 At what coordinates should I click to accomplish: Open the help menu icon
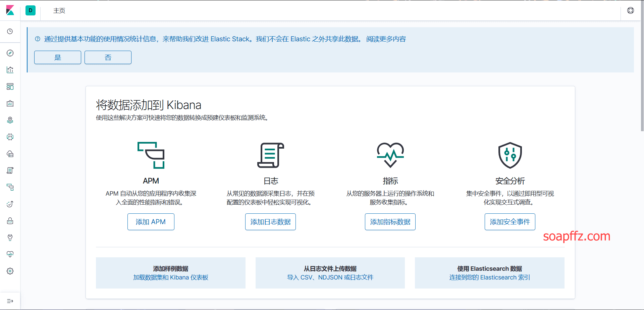631,10
